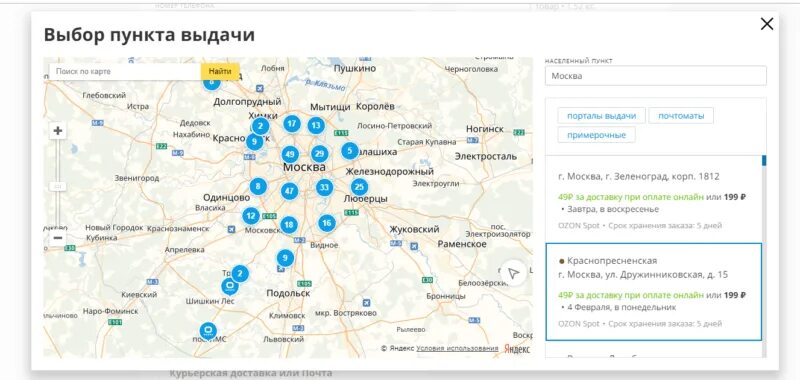The width and height of the screenshot is (800, 380).
Task: Open cluster 9 north of Подольск
Action: pos(285,258)
